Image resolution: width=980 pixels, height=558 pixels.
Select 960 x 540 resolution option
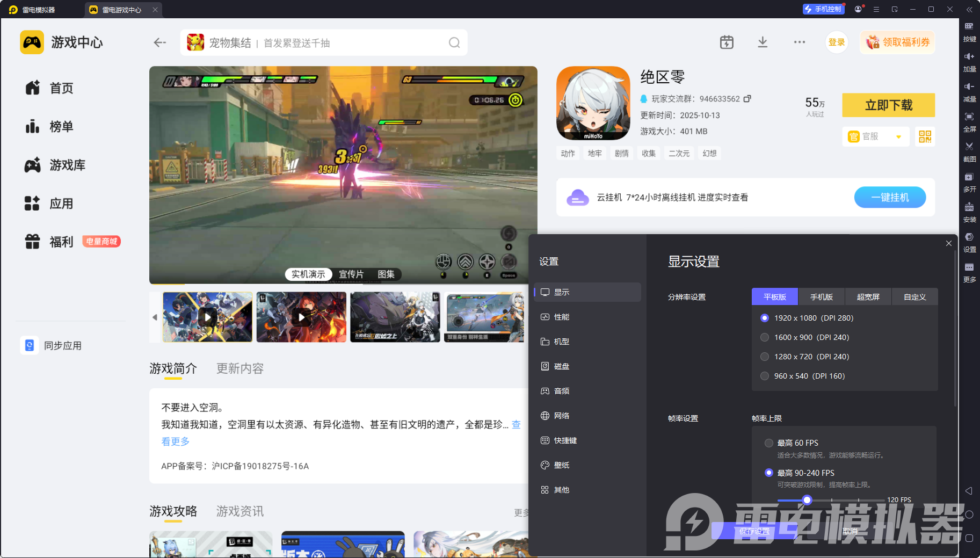(x=765, y=376)
